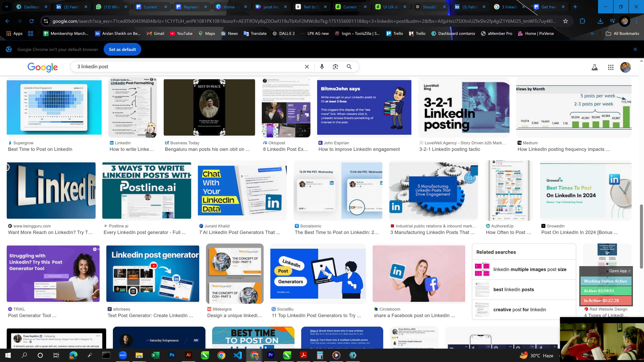
Task: Open 3 Manufacturing LinkedIn Posts image
Action: click(433, 191)
